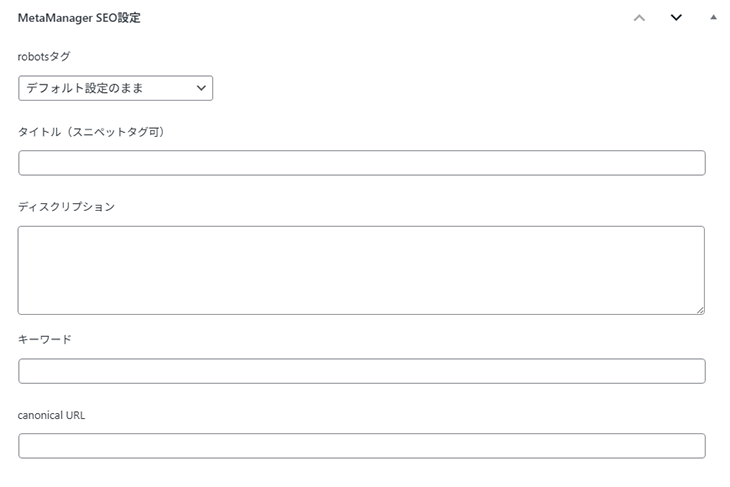Grab the description textarea resize handle
The width and height of the screenshot is (730, 487).
700,310
